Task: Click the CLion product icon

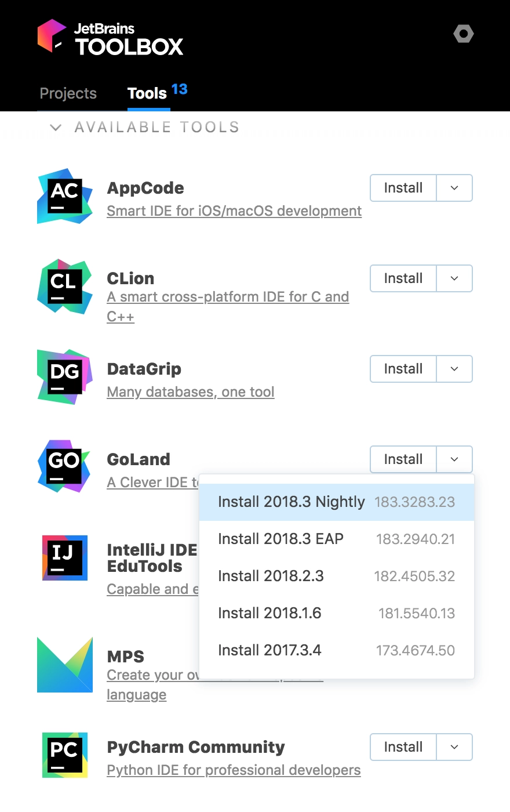Action: click(65, 287)
